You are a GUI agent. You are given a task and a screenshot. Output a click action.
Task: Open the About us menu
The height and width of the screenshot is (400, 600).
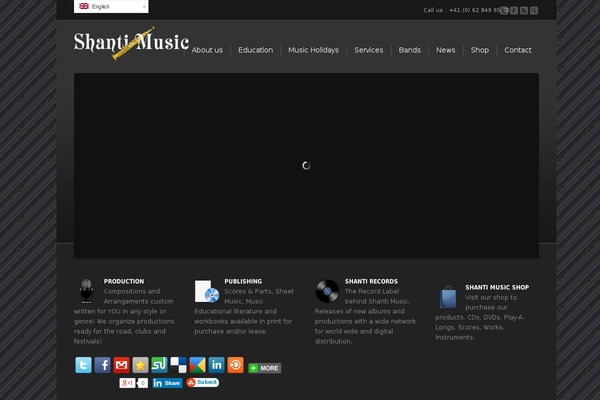(x=207, y=50)
